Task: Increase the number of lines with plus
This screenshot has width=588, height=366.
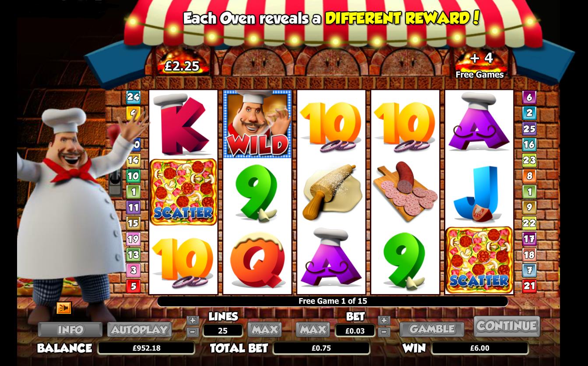Action: click(193, 320)
